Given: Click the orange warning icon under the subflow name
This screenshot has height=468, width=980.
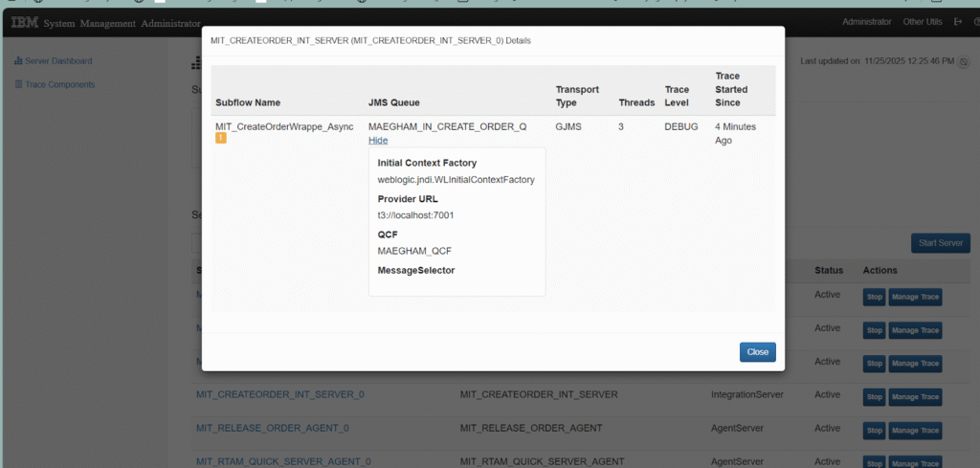Looking at the screenshot, I should point(221,139).
